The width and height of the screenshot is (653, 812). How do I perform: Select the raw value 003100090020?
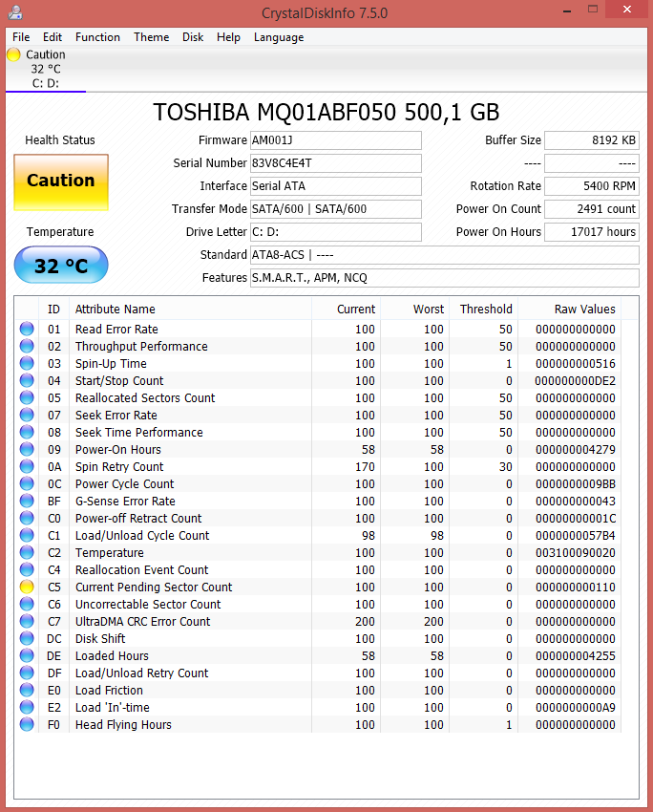[x=576, y=552]
